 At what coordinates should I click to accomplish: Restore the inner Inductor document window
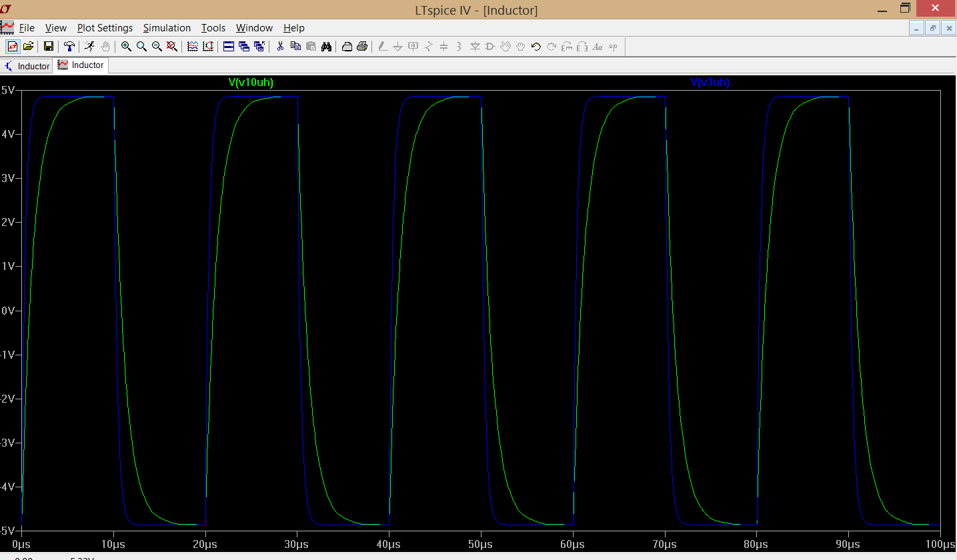(932, 28)
